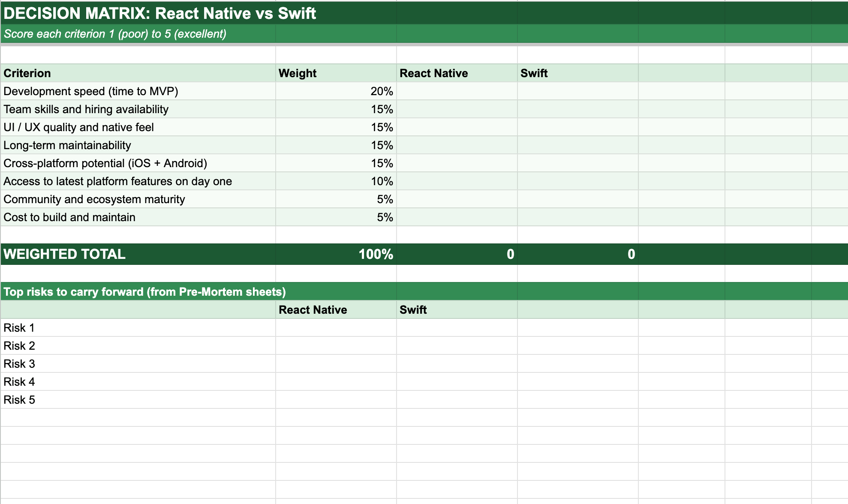
Task: Select Swift score cell for Development speed
Action: point(578,91)
